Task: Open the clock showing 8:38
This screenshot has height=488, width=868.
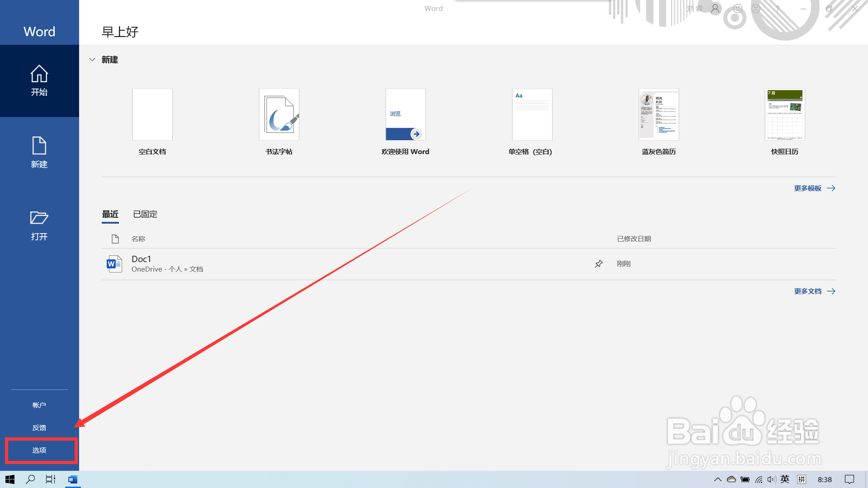Action: pyautogui.click(x=825, y=479)
